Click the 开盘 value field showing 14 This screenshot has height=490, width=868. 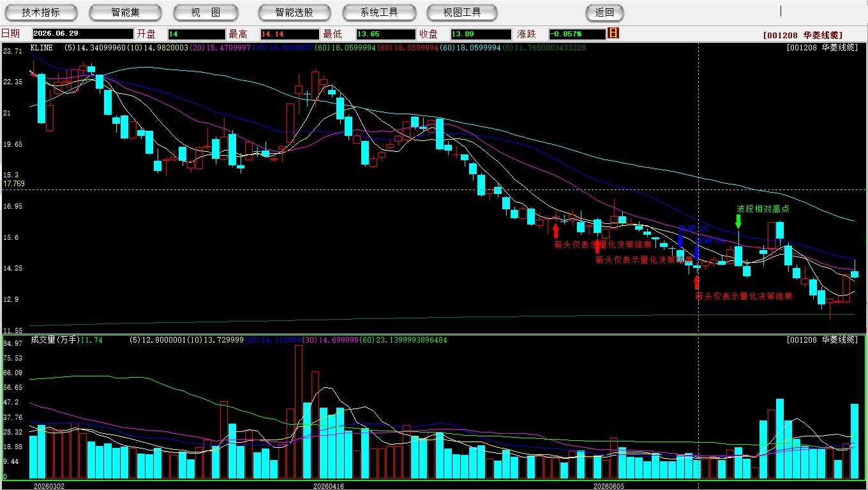pos(197,34)
